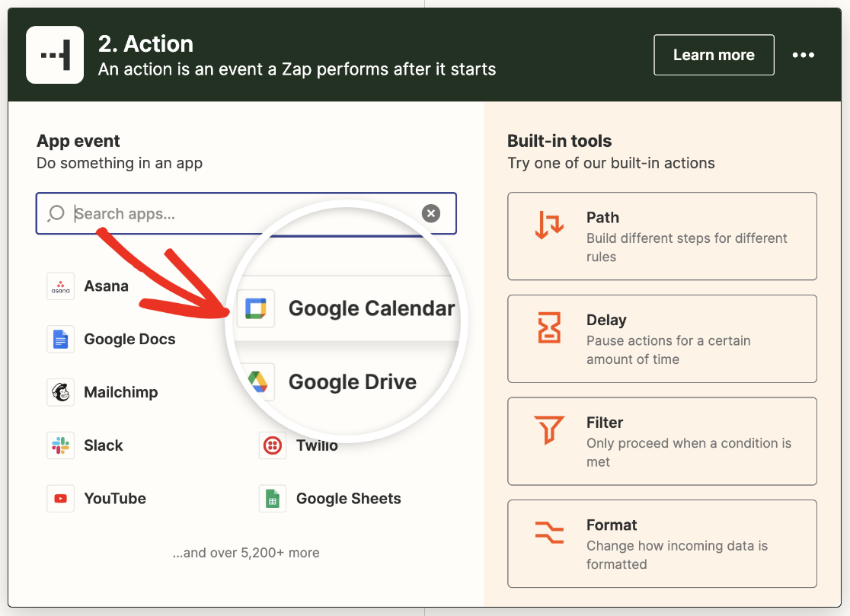Click '...and over 5,200+ more' text

246,553
